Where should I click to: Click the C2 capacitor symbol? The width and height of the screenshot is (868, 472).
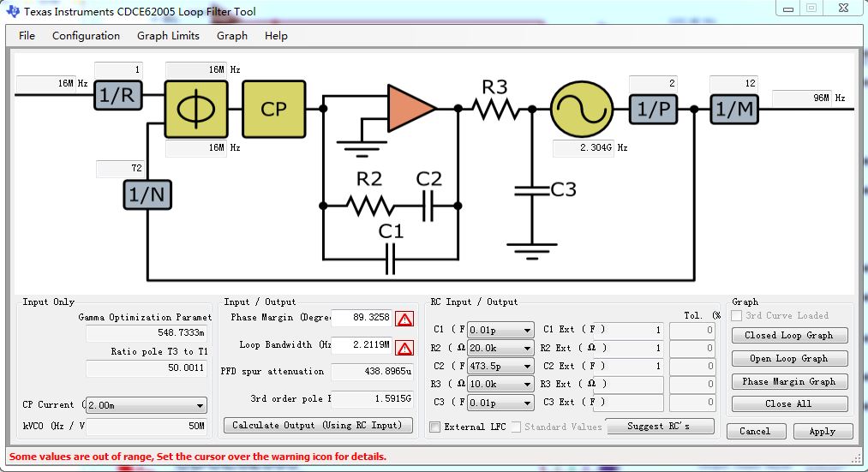click(428, 206)
